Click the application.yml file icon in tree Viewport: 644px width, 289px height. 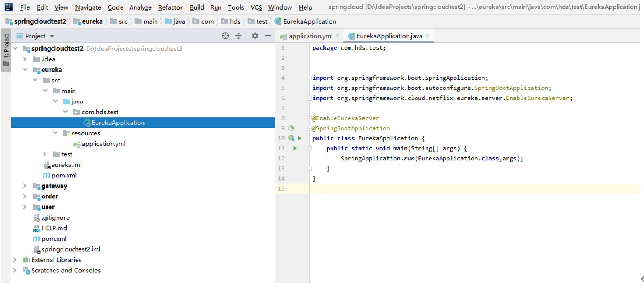coord(77,144)
